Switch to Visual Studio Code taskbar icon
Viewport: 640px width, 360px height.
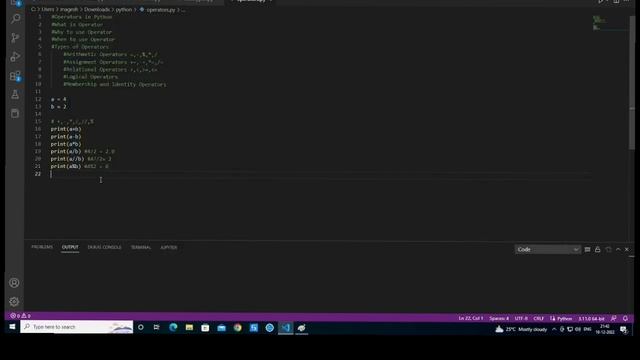(286, 327)
